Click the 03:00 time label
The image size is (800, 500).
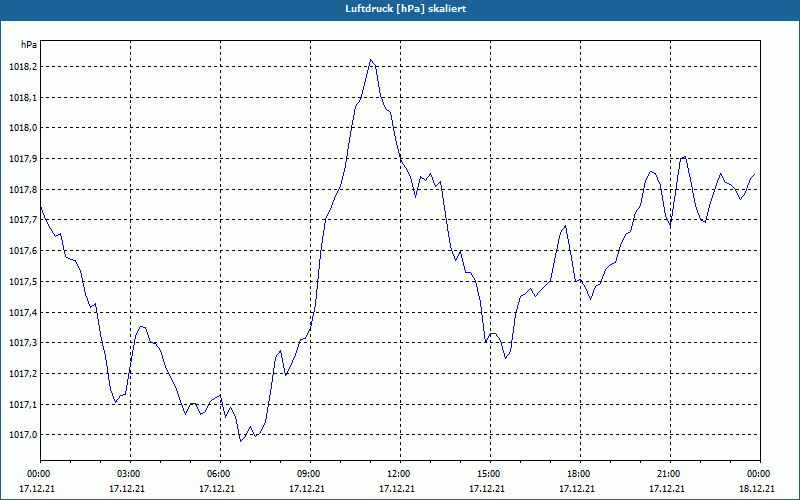129,474
